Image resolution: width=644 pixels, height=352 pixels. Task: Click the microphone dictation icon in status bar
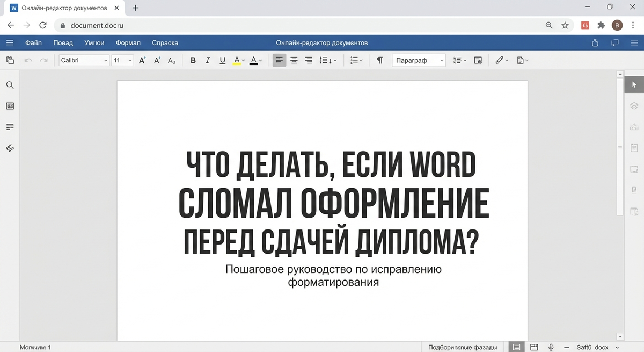click(x=551, y=347)
